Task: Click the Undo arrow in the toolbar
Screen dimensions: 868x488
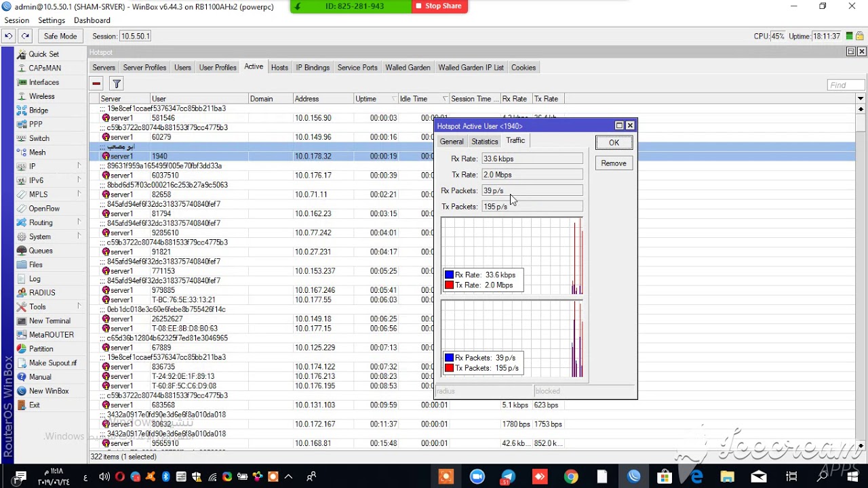Action: point(8,36)
